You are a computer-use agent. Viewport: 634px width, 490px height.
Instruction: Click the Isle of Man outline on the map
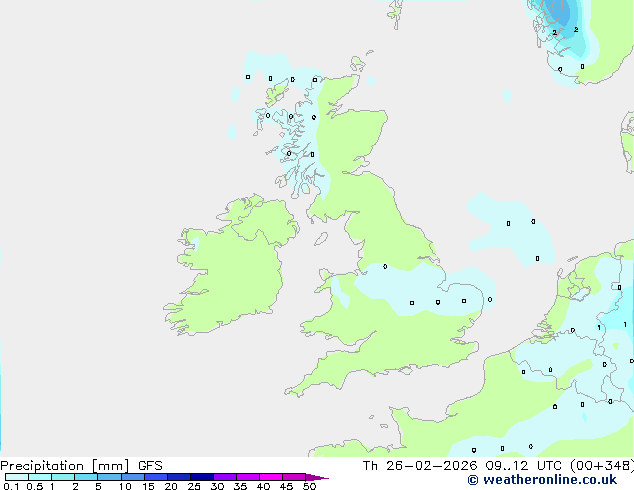pyautogui.click(x=321, y=239)
